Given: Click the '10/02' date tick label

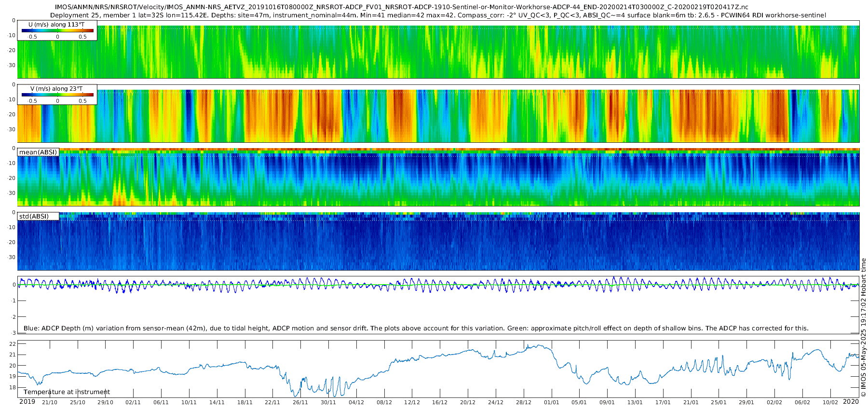Looking at the screenshot, I should tap(830, 403).
